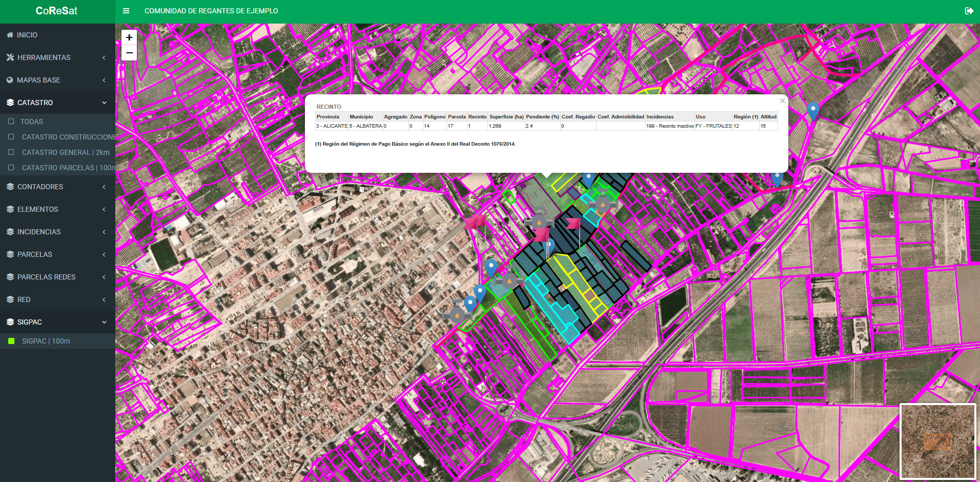
Task: Click the hamburger menu icon in header
Action: (126, 11)
